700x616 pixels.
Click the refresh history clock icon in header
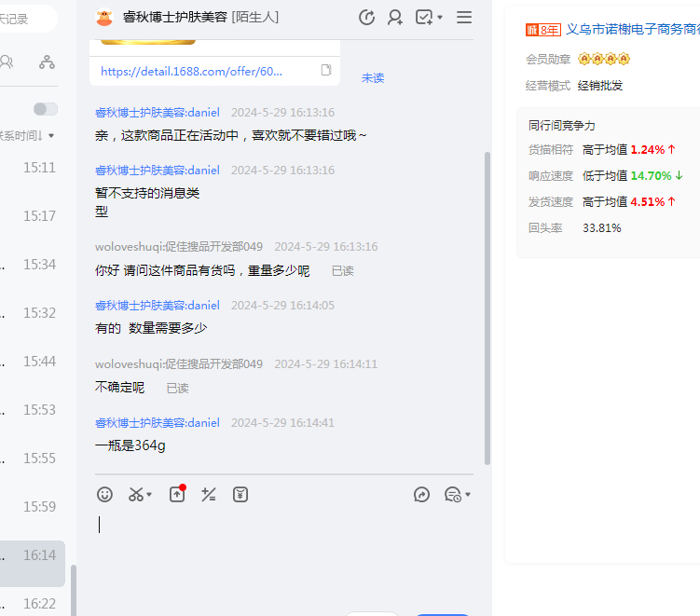pyautogui.click(x=366, y=18)
